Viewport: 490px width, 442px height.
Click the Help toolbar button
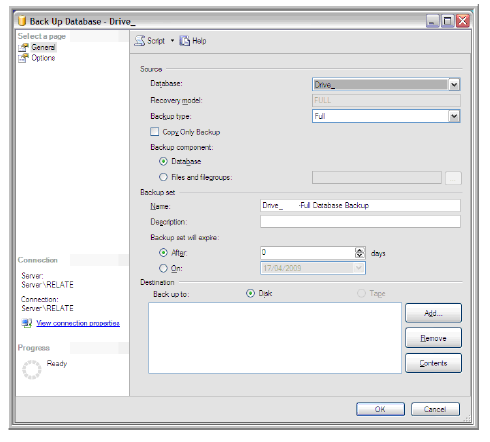pyautogui.click(x=193, y=41)
